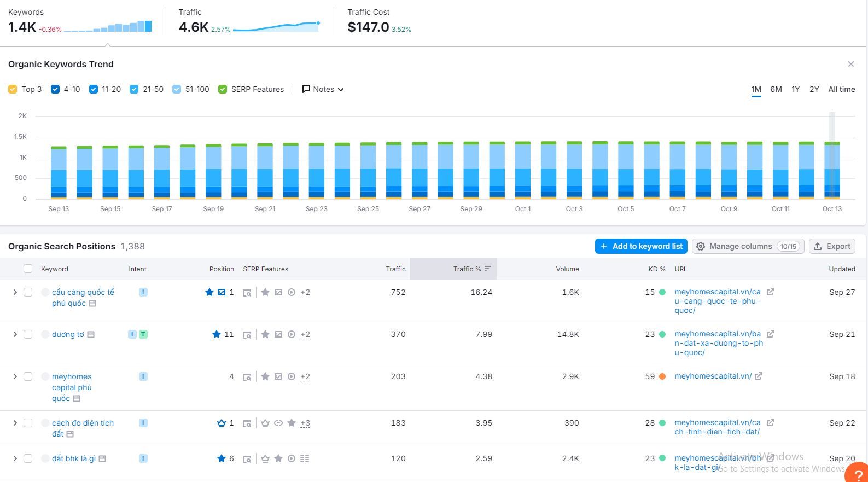868x482 pixels.
Task: View SERP snapshot icon beside dương tơ
Action: [91, 334]
